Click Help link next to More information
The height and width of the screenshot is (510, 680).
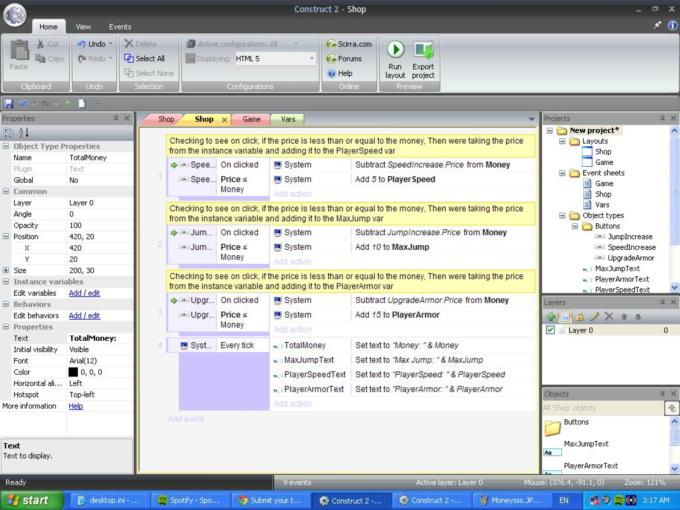point(76,406)
